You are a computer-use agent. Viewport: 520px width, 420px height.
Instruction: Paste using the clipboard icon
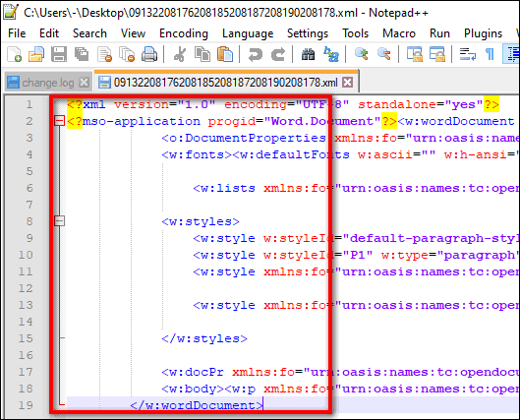[225, 54]
